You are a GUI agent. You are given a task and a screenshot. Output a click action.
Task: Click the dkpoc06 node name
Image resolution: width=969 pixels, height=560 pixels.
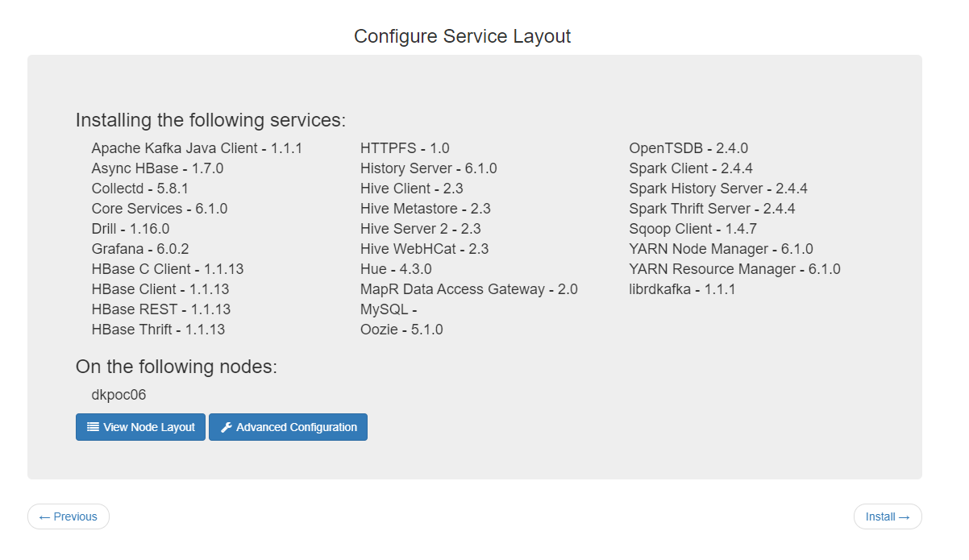pos(119,395)
